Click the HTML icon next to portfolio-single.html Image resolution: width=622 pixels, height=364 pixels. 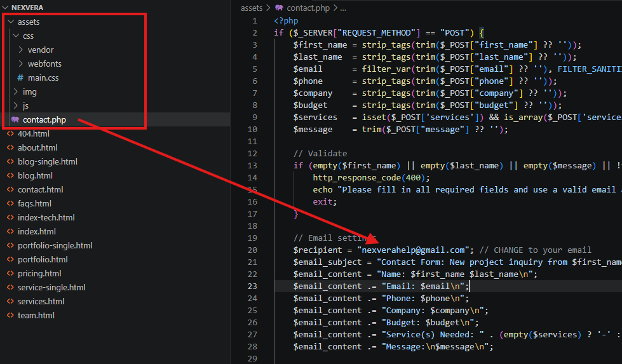click(10, 245)
